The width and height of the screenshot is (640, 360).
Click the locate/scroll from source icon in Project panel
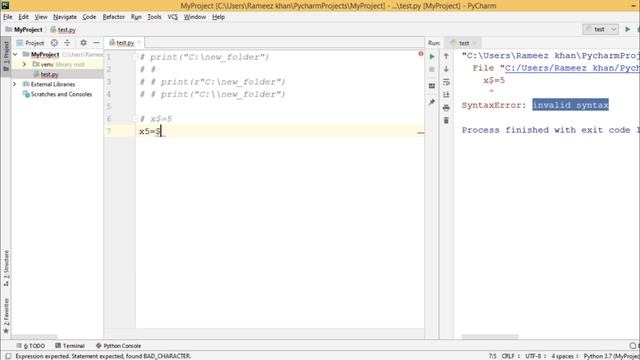pyautogui.click(x=54, y=43)
